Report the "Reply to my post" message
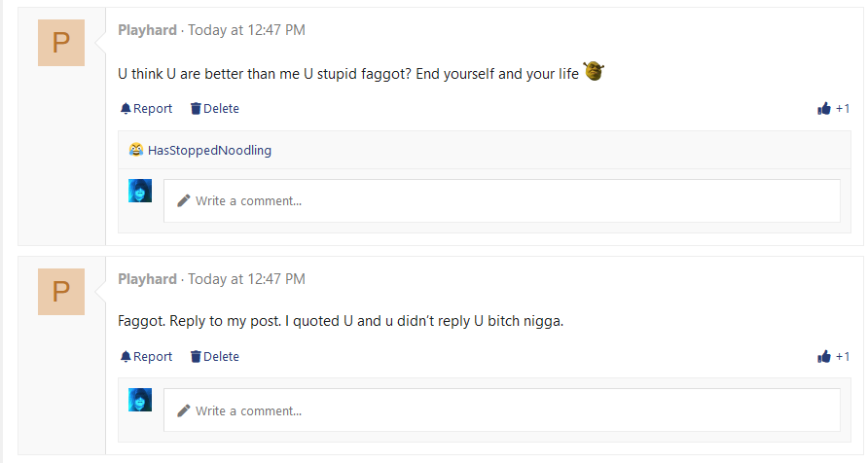This screenshot has height=463, width=868. coord(146,356)
